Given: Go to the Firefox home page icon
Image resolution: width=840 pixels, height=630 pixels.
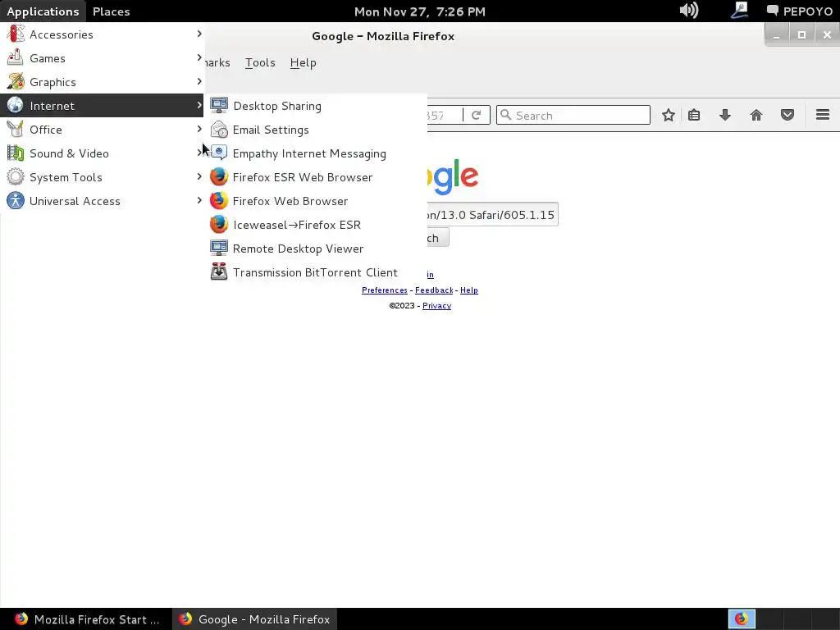Looking at the screenshot, I should click(756, 115).
